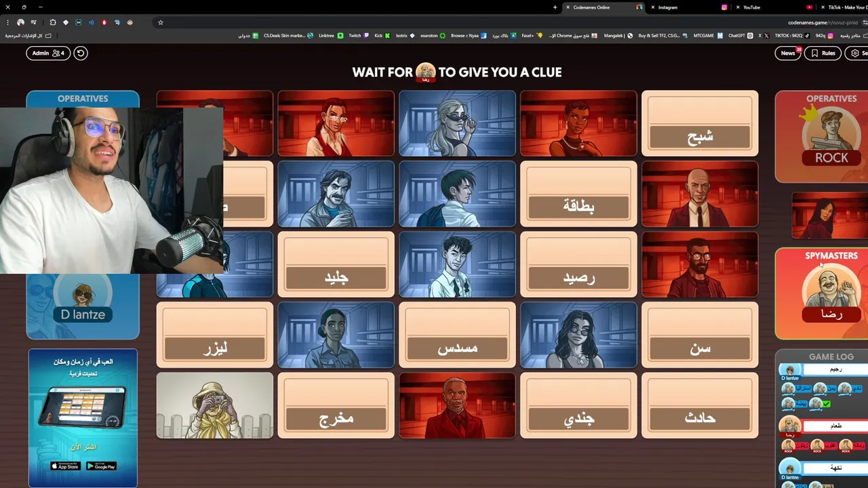Open the Buy & Sell TF2, CS:G bookmark

pos(663,35)
